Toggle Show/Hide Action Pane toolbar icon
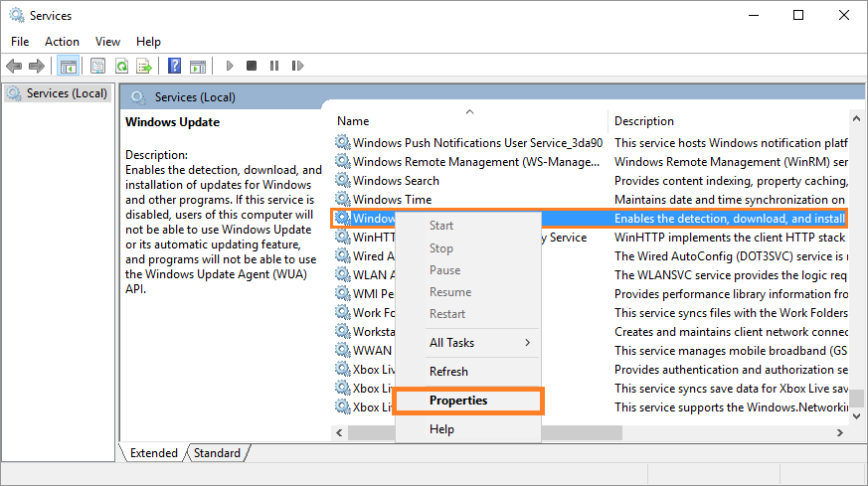This screenshot has width=868, height=486. coord(198,67)
